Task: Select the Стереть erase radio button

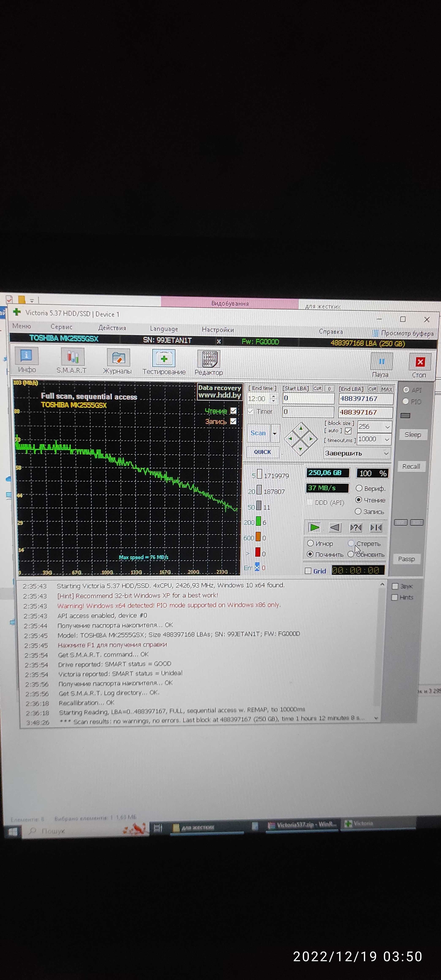Action: click(x=351, y=543)
